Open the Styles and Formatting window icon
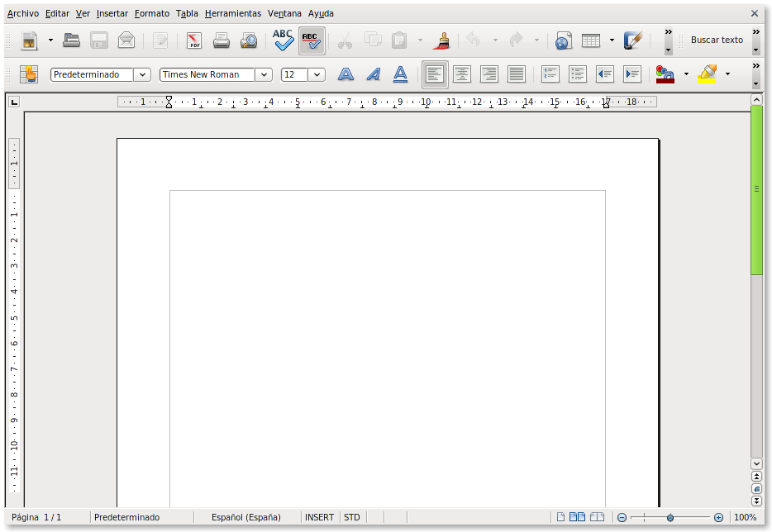 pyautogui.click(x=29, y=74)
